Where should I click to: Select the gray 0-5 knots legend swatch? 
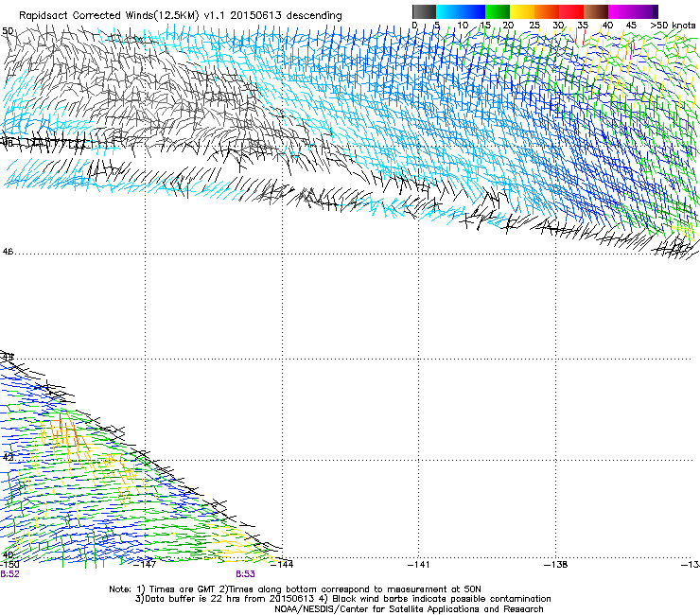424,11
